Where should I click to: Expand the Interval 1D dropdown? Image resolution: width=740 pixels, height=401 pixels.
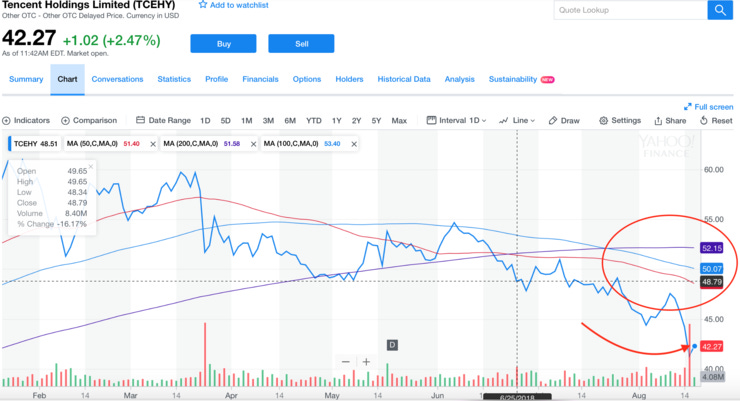(456, 120)
